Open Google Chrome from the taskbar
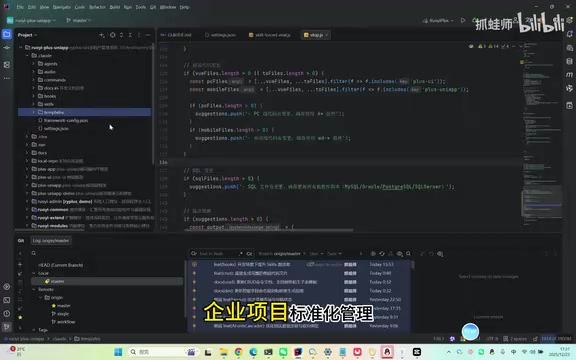This screenshot has height=360, width=576. point(238,352)
